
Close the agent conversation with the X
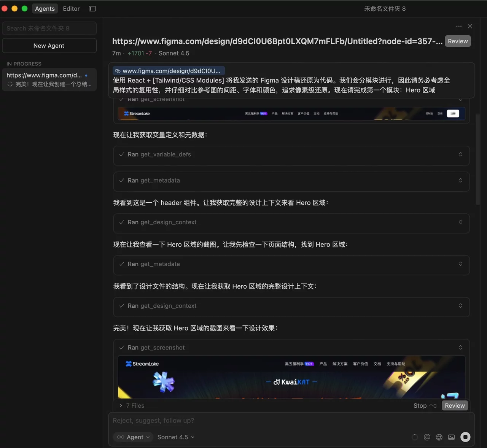click(x=470, y=26)
